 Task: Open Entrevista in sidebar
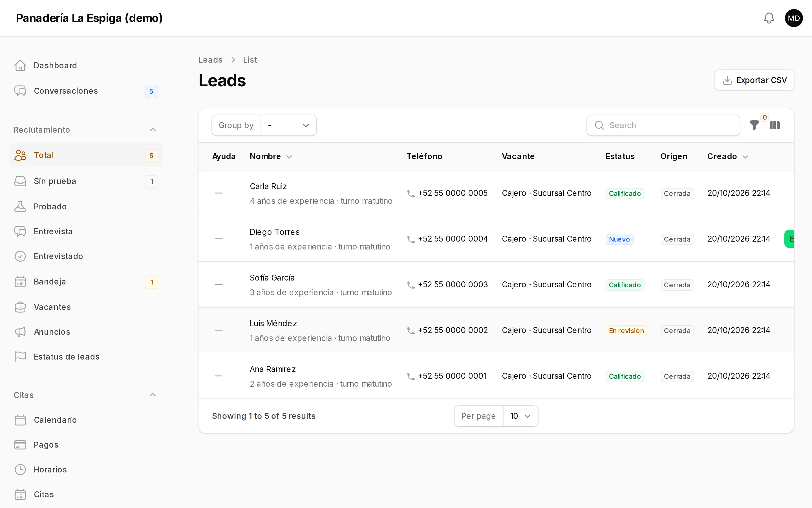coord(86,231)
